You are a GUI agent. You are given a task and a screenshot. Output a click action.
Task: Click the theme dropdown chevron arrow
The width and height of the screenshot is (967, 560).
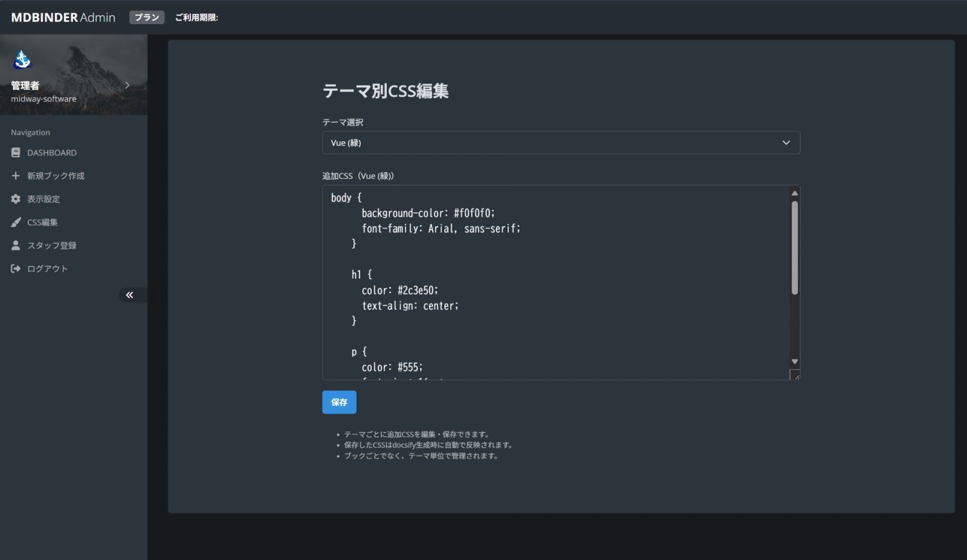point(786,143)
